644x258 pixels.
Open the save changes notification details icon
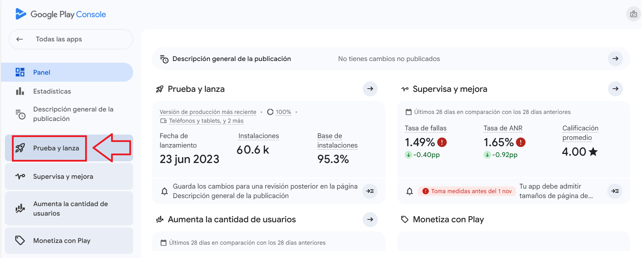[x=370, y=191]
